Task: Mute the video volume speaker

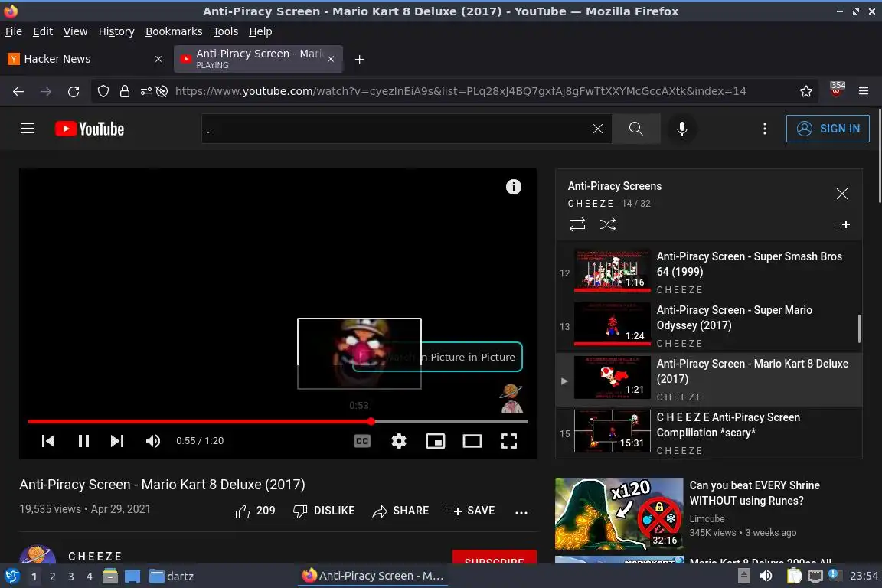Action: 152,441
